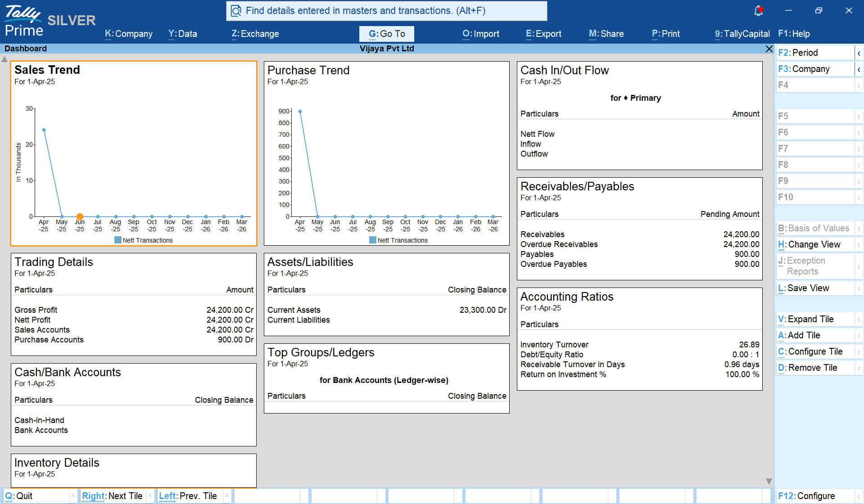Screen dimensions: 864x504
Task: Toggle Change View using H option
Action: (x=810, y=244)
